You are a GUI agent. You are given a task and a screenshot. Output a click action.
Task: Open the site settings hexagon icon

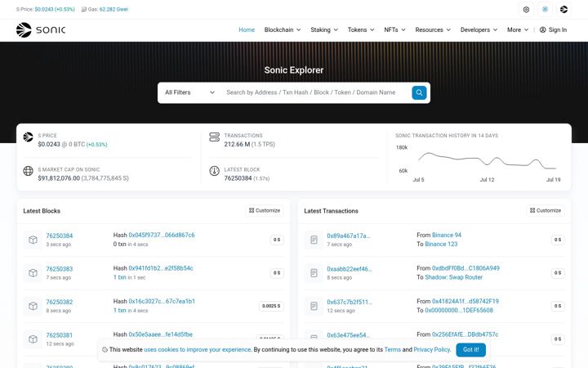coord(526,9)
